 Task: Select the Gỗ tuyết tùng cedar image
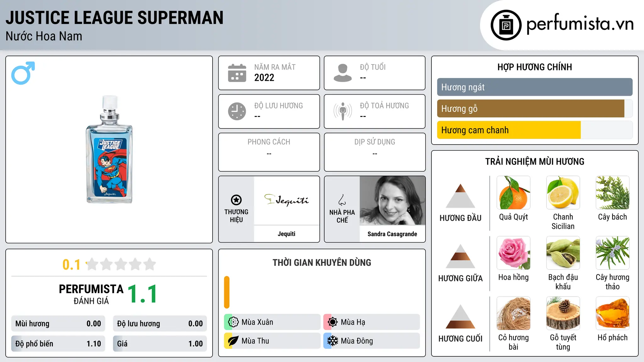(x=563, y=313)
